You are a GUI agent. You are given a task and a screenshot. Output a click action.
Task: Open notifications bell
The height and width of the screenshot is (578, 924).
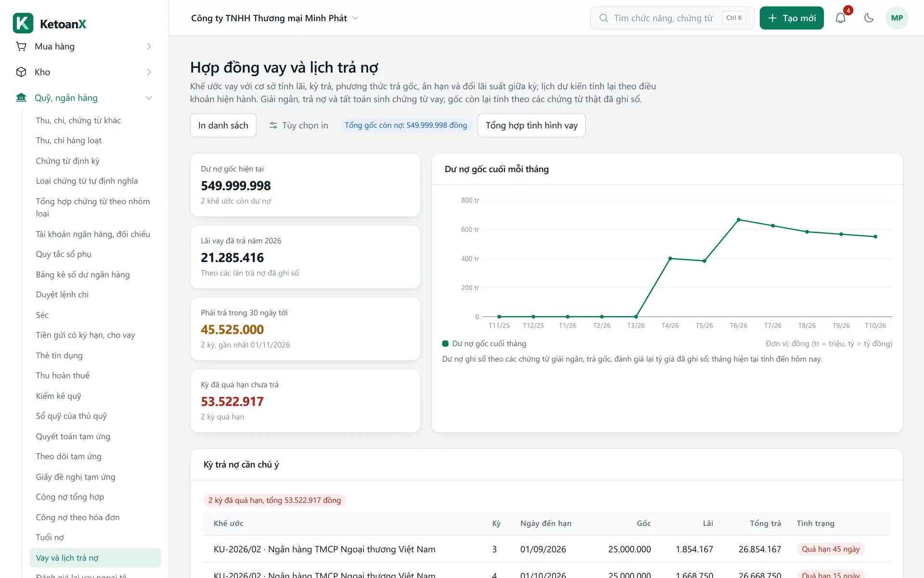click(840, 18)
